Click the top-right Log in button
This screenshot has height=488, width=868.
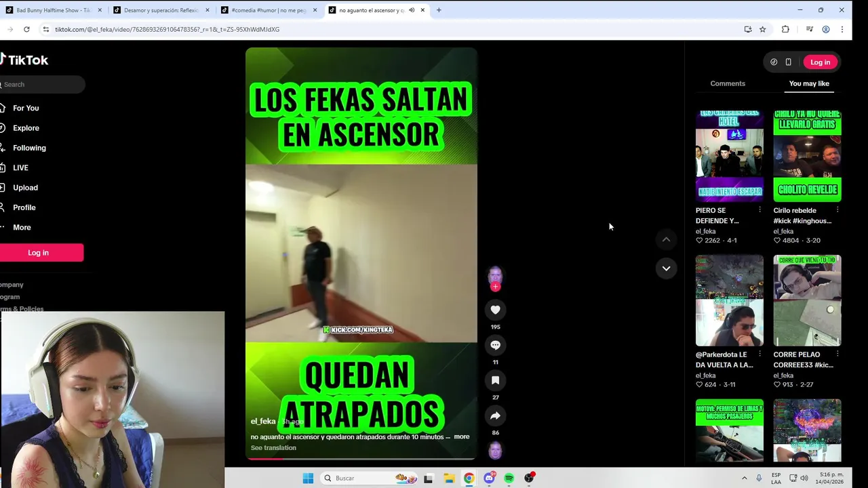click(x=820, y=62)
